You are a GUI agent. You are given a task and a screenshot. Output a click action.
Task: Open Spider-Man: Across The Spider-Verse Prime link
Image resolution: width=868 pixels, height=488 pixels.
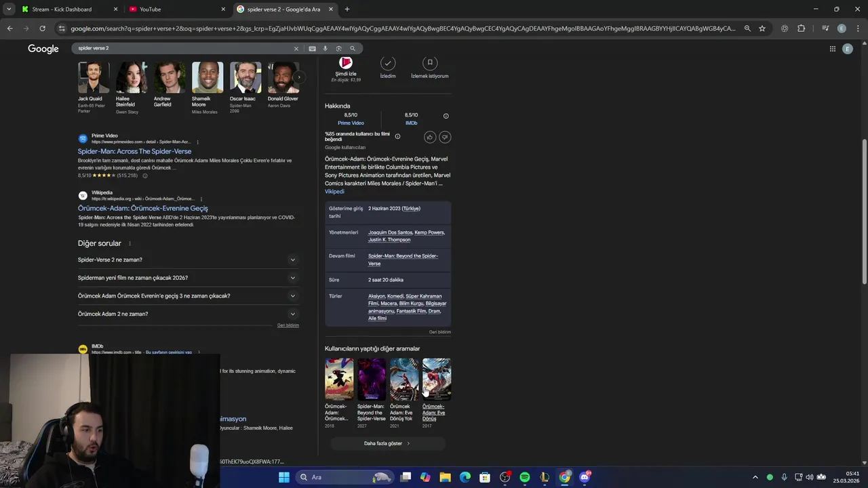134,151
